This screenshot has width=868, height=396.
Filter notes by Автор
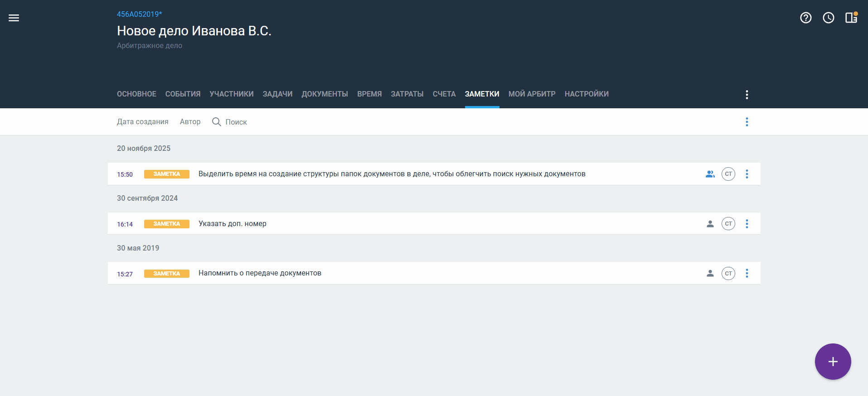[x=190, y=122]
